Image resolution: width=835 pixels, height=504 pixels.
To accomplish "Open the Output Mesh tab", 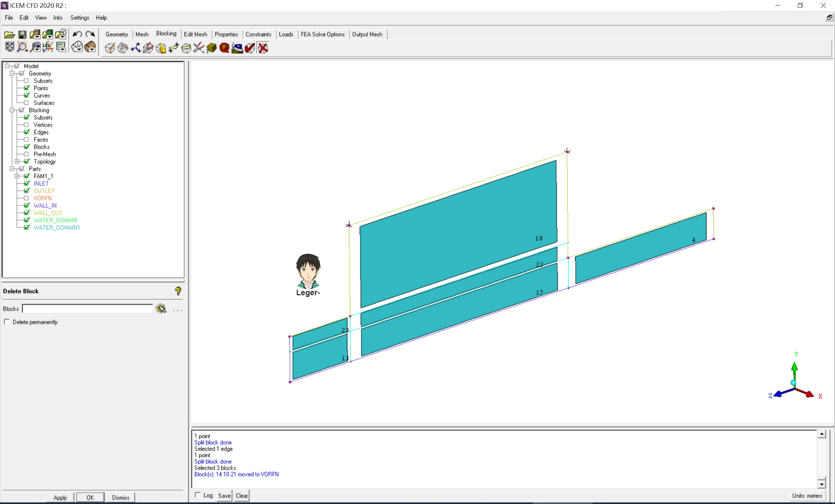I will point(367,34).
